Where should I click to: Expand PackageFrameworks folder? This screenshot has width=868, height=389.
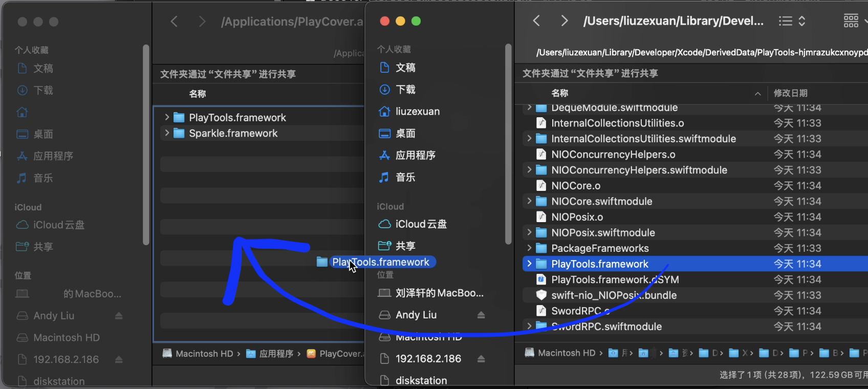529,248
